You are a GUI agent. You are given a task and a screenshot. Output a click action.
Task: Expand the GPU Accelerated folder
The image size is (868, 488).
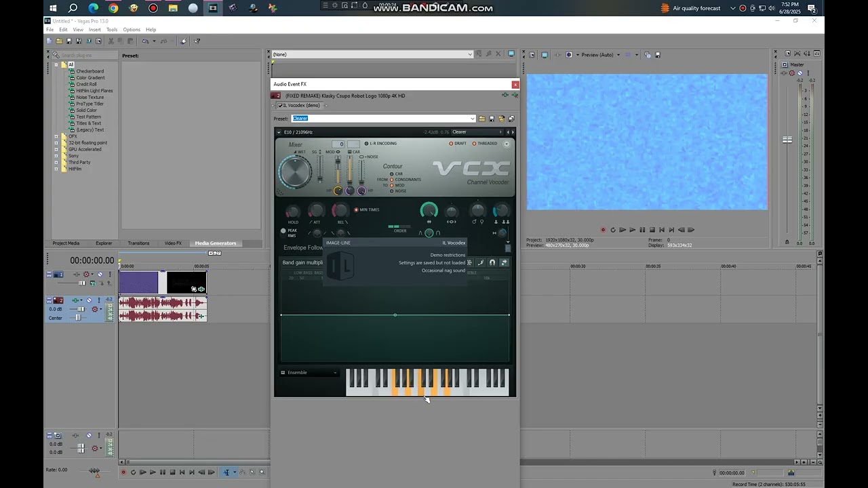click(x=56, y=149)
